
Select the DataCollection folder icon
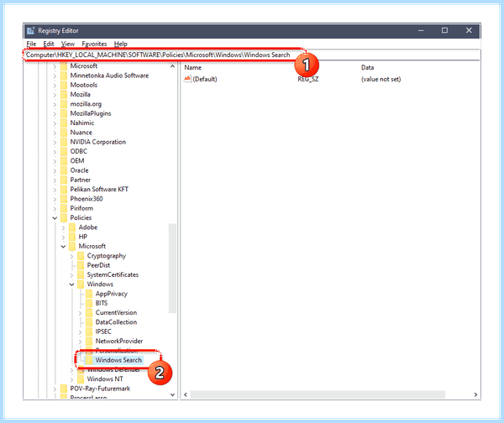[89, 321]
